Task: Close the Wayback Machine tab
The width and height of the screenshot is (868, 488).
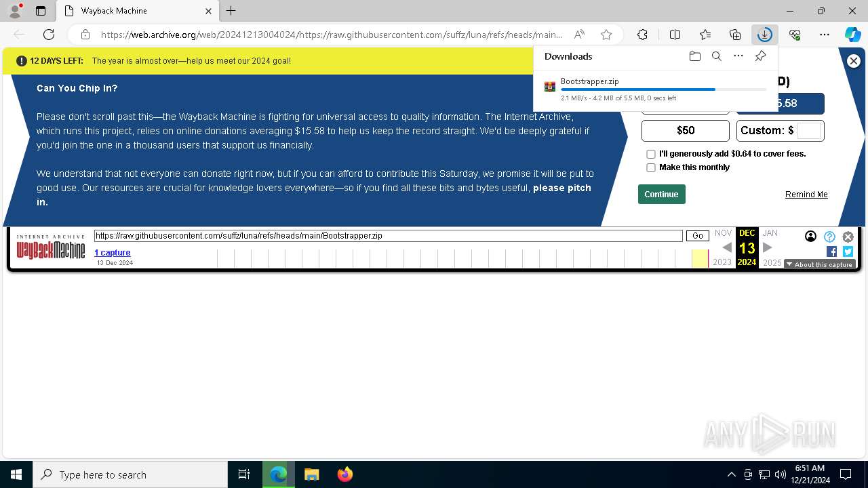Action: pyautogui.click(x=209, y=11)
